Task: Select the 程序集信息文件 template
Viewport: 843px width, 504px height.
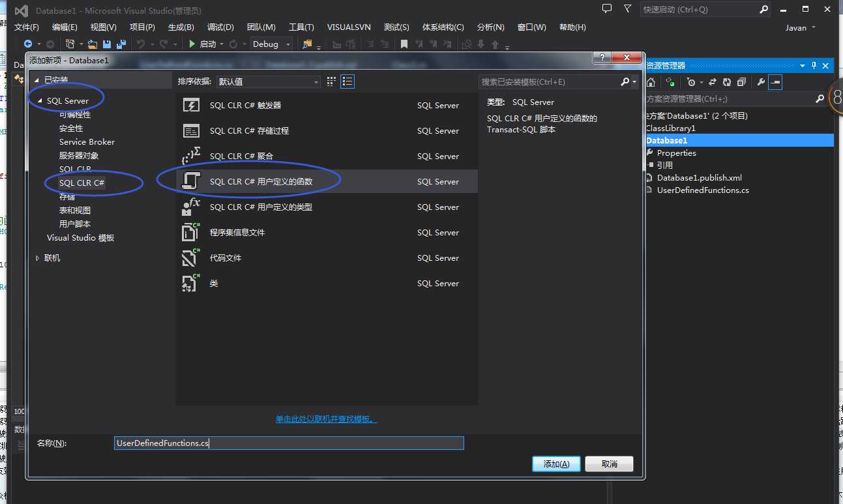Action: click(327, 233)
